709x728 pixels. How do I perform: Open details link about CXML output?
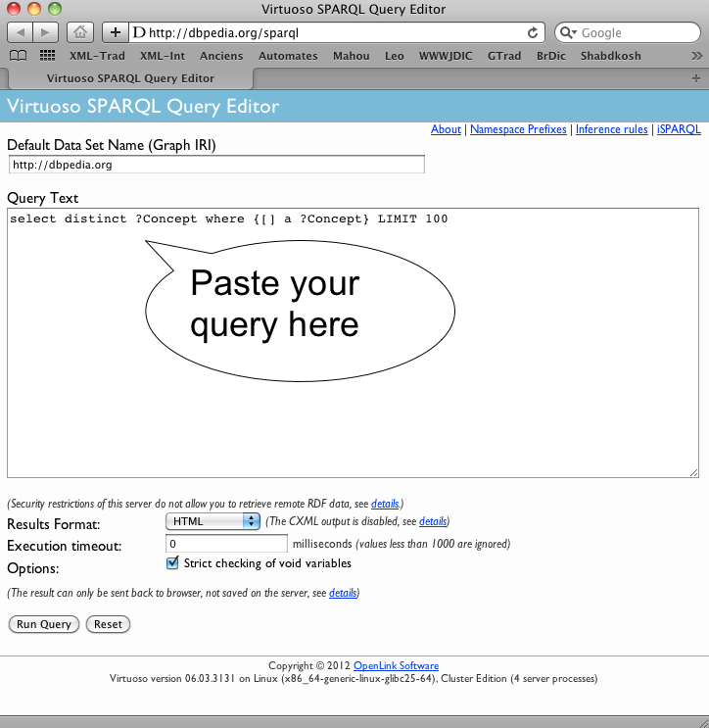[x=433, y=521]
